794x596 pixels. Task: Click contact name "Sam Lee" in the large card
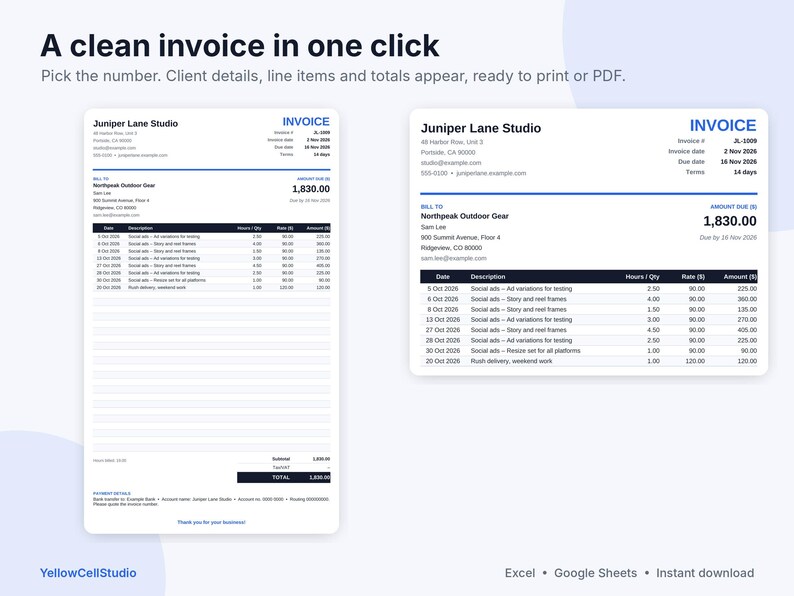pos(433,227)
